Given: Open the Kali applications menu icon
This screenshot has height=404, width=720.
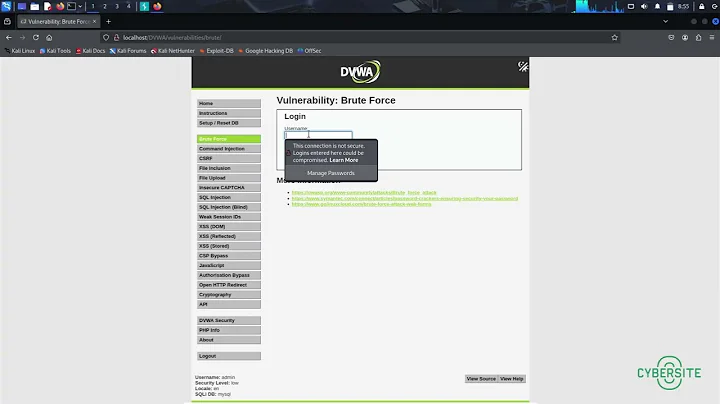Looking at the screenshot, I should click(6, 6).
